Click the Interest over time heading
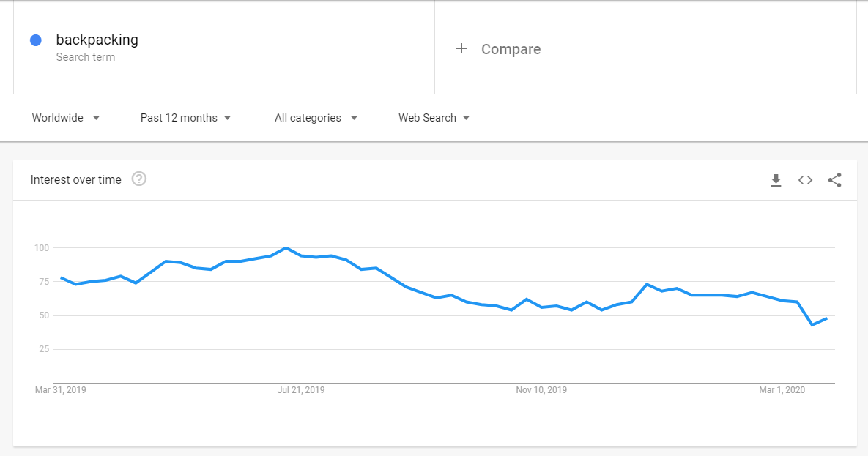This screenshot has height=456, width=868. tap(75, 179)
